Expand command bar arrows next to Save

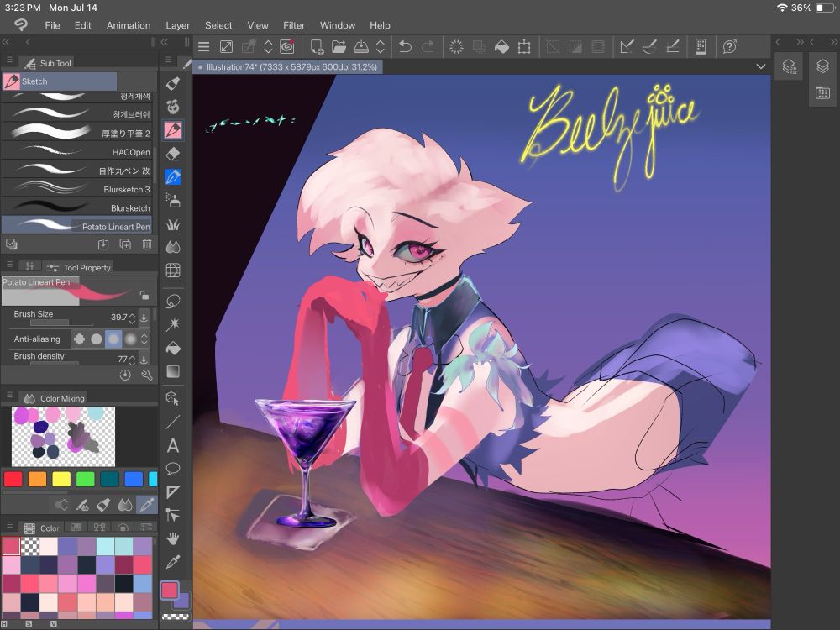pyautogui.click(x=381, y=47)
